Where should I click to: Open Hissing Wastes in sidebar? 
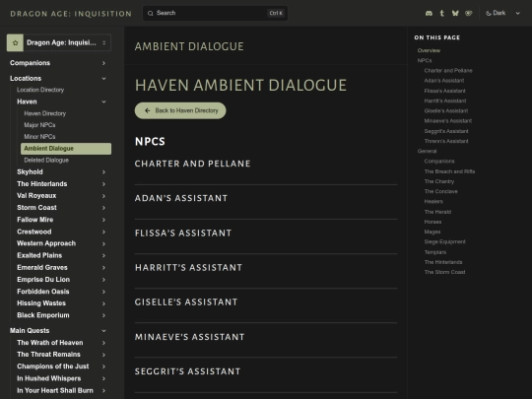pos(41,303)
